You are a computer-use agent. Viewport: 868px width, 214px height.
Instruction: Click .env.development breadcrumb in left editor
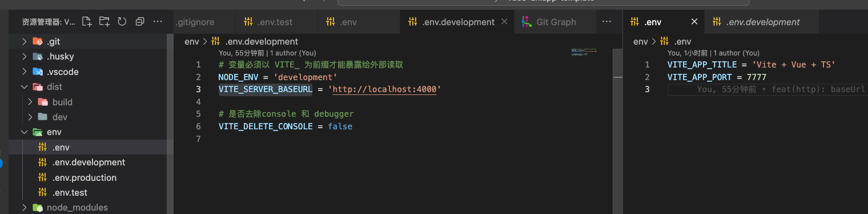coord(262,41)
